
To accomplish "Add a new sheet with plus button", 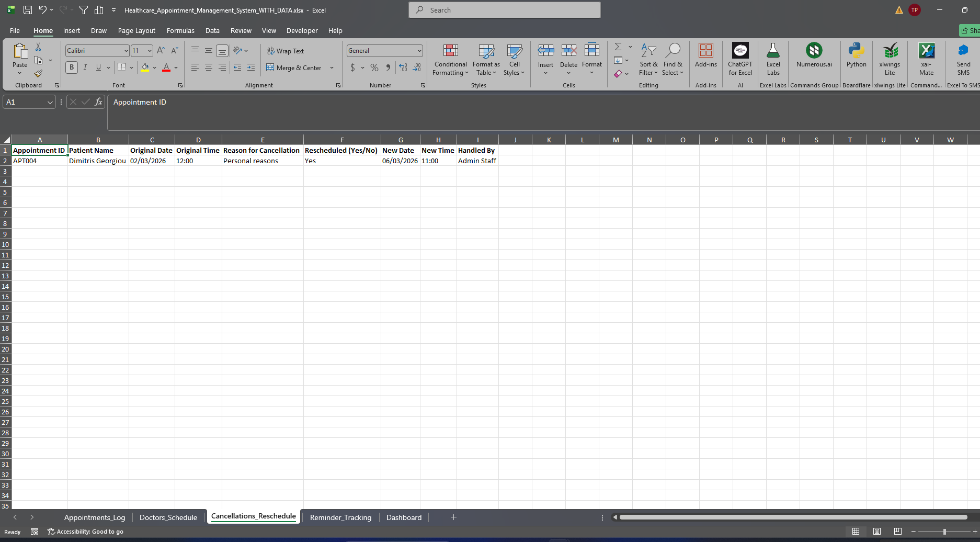I will [x=453, y=517].
